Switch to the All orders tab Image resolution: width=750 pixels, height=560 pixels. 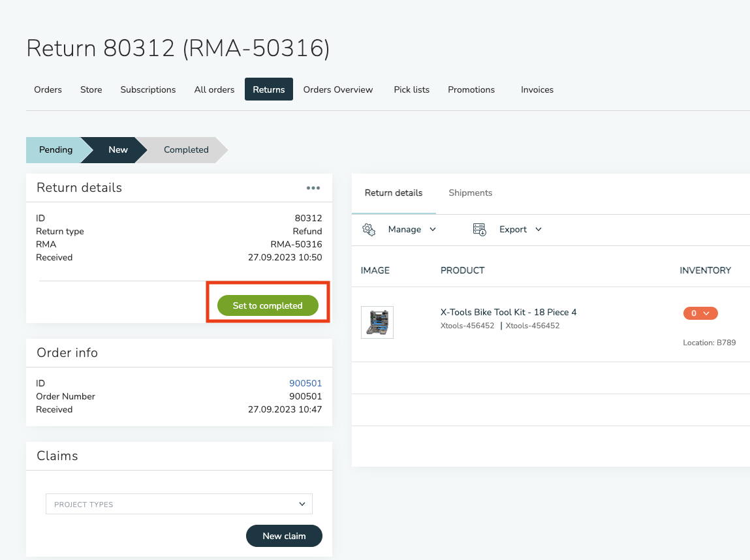point(214,89)
